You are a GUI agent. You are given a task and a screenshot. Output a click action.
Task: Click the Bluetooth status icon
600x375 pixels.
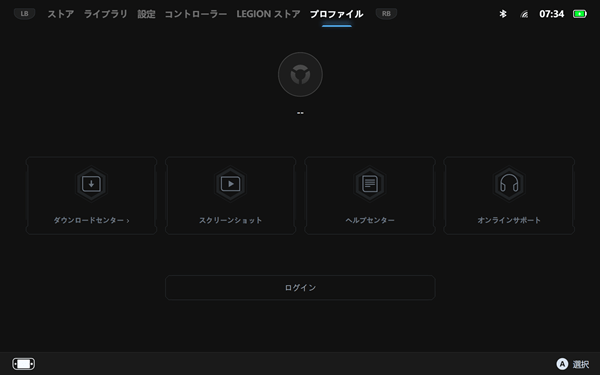(x=503, y=14)
